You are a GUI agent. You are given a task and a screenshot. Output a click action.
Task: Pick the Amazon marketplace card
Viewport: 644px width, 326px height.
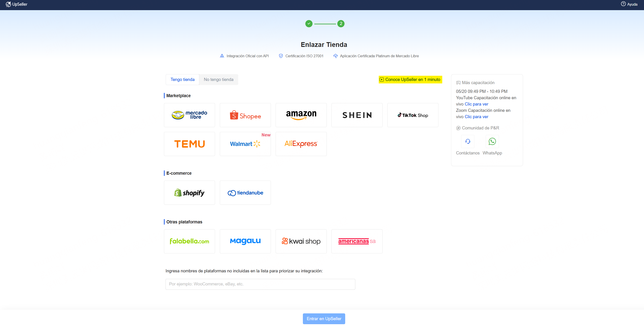[x=301, y=115]
